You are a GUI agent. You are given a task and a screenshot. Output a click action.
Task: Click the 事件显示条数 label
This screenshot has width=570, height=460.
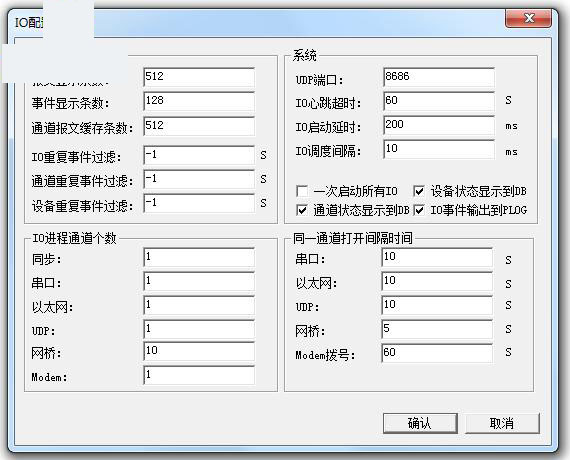(70, 103)
